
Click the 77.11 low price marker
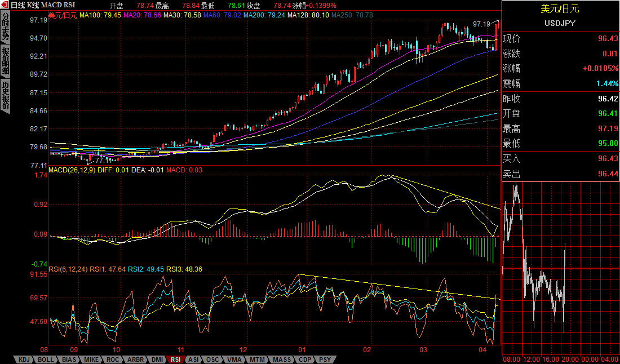103,161
